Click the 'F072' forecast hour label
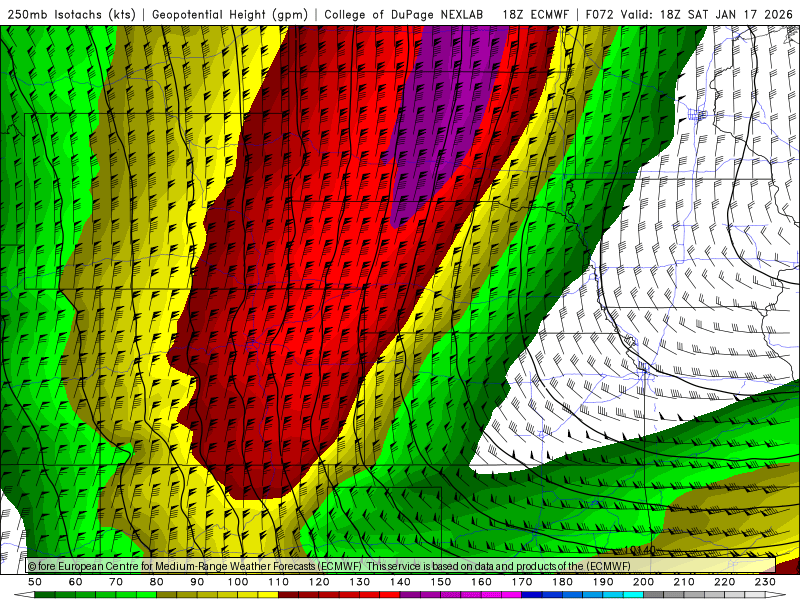The image size is (800, 600). click(599, 15)
